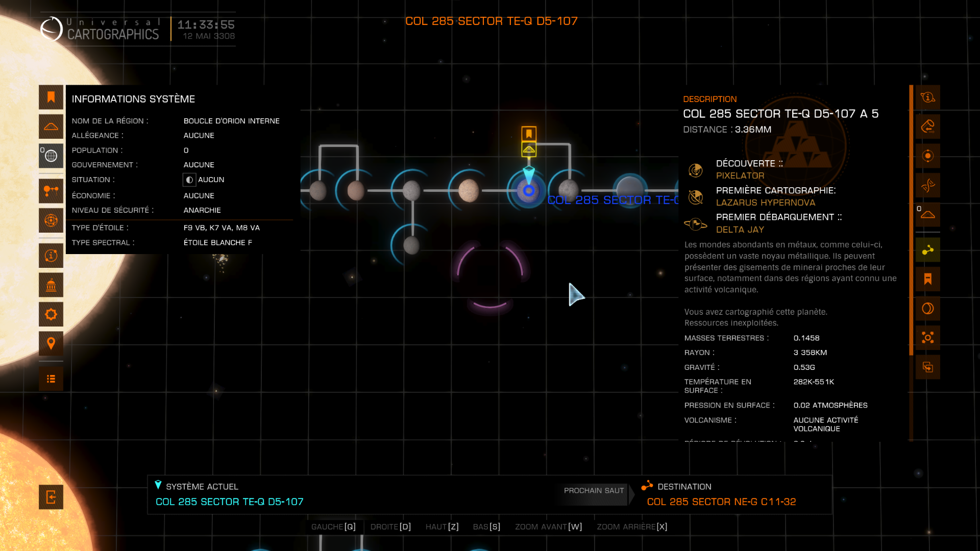Viewport: 980px width, 551px height.
Task: Select the highlighted blue planet A 5
Action: pyautogui.click(x=529, y=191)
